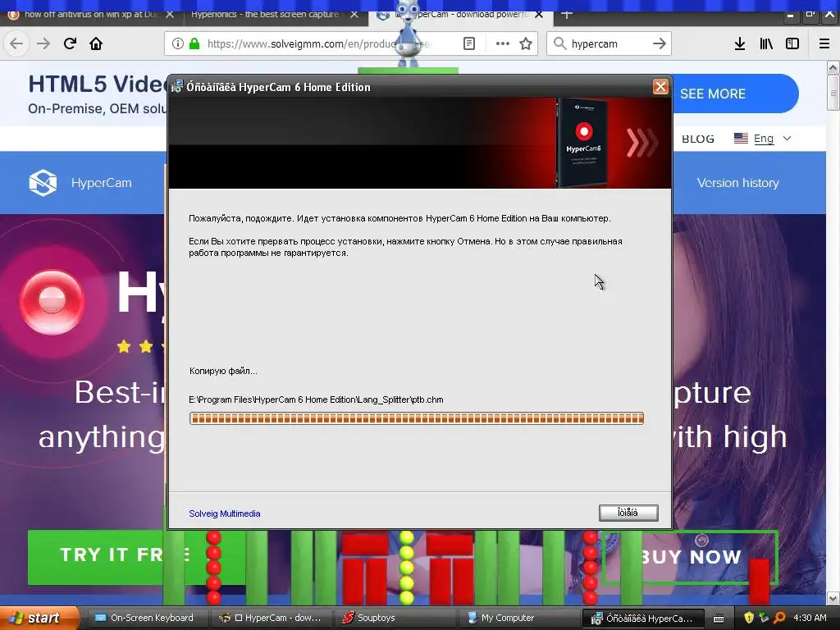Click the page scrollbar down arrow
This screenshot has width=840, height=630.
(x=833, y=598)
